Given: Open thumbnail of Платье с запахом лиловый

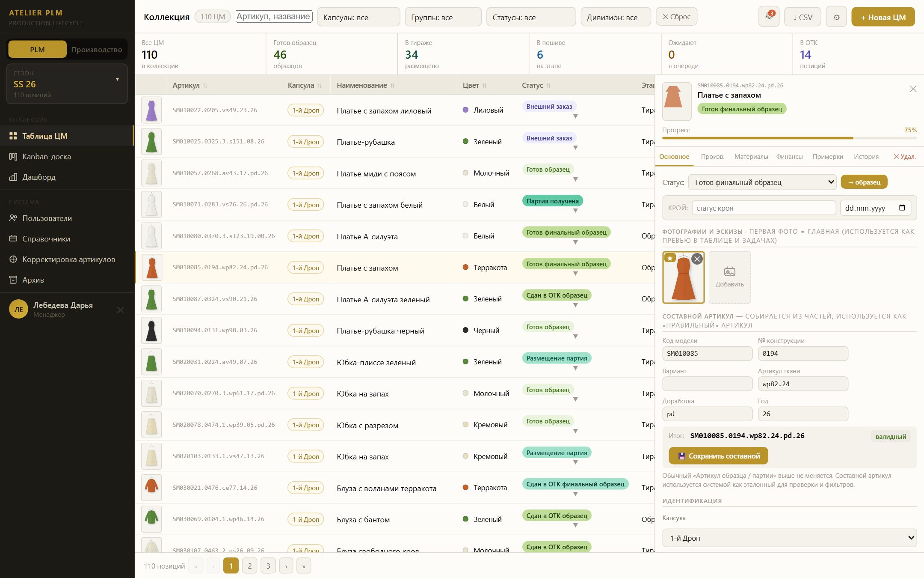Looking at the screenshot, I should pyautogui.click(x=151, y=110).
